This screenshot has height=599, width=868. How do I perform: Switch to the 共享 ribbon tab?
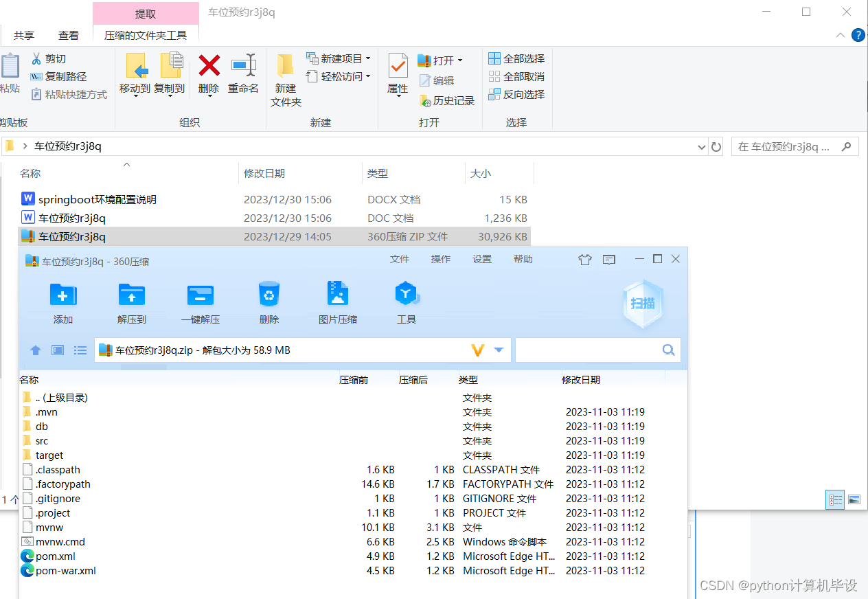pos(24,35)
